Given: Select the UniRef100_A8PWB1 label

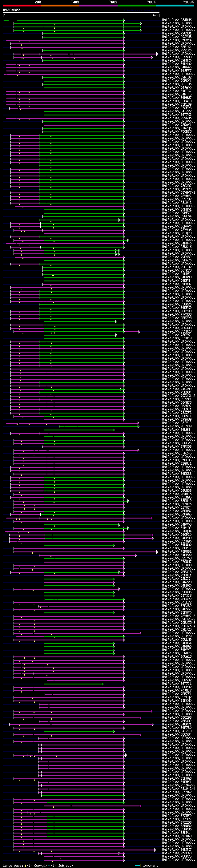Looking at the screenshot, I should (x=177, y=551).
